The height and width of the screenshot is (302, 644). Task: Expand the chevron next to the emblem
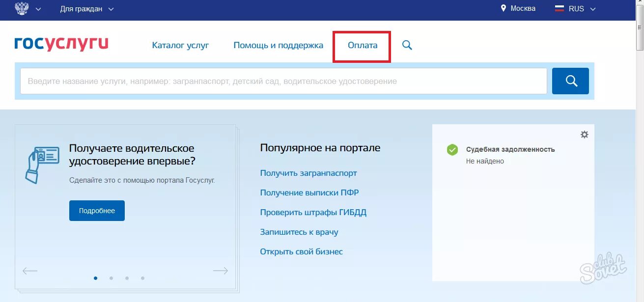click(38, 9)
